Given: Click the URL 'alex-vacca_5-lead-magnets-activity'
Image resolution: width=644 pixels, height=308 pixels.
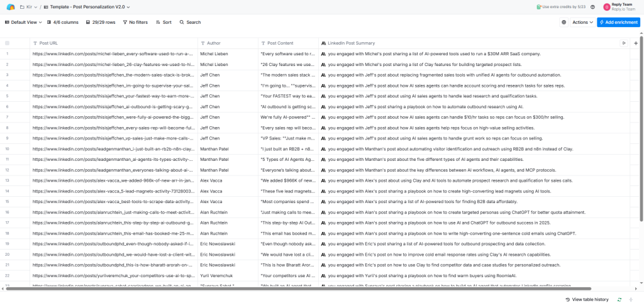Looking at the screenshot, I should [x=113, y=191].
